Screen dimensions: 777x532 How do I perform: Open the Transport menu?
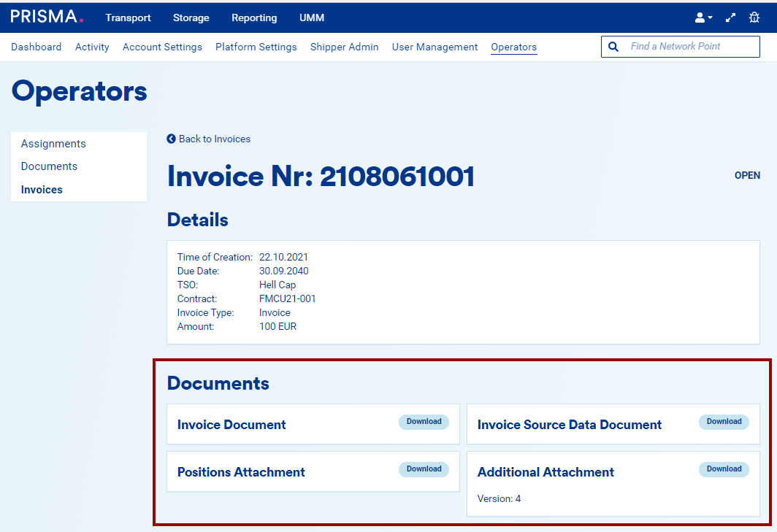(128, 18)
